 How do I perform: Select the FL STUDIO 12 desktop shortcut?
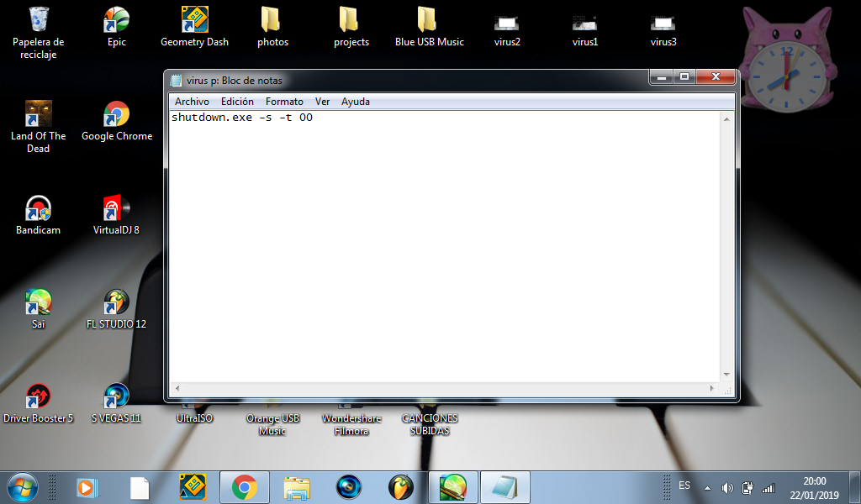tap(116, 309)
